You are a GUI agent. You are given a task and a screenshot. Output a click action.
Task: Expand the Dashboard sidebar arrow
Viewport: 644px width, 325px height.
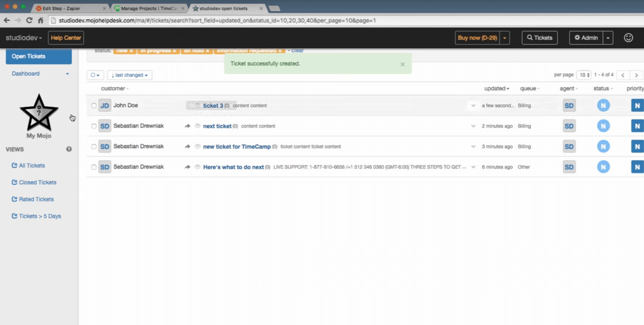pyautogui.click(x=67, y=74)
